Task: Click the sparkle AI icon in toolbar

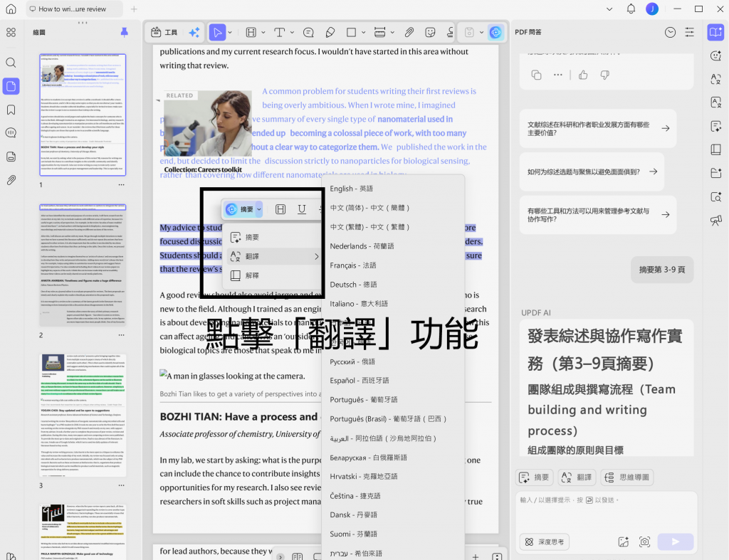Action: point(194,32)
